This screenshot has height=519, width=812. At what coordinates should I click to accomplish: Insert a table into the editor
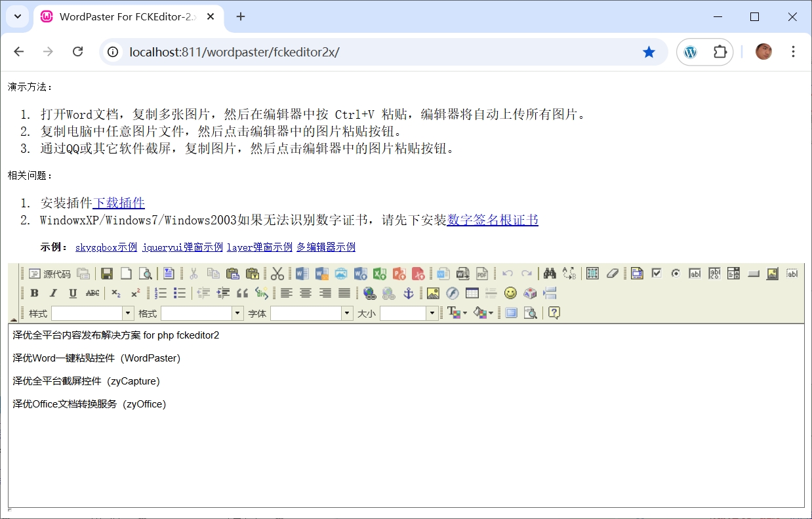pos(472,293)
